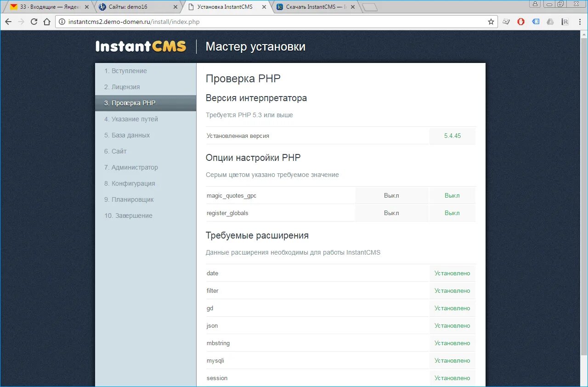Click the blue tag extension icon
Image resolution: width=588 pixels, height=387 pixels.
coord(536,22)
